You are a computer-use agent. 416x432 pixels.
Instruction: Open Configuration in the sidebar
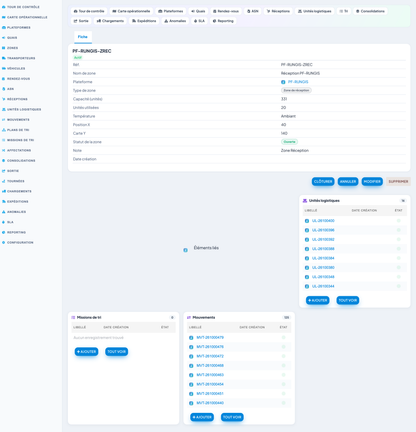point(18,243)
